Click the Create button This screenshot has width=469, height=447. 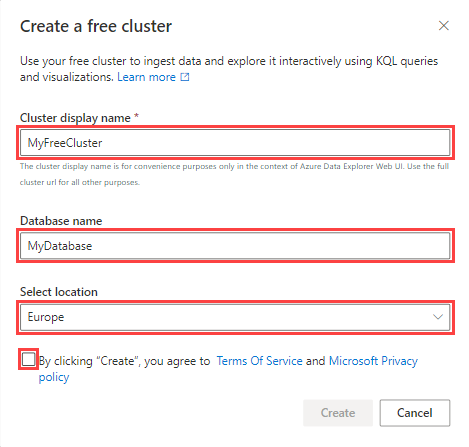tap(338, 413)
